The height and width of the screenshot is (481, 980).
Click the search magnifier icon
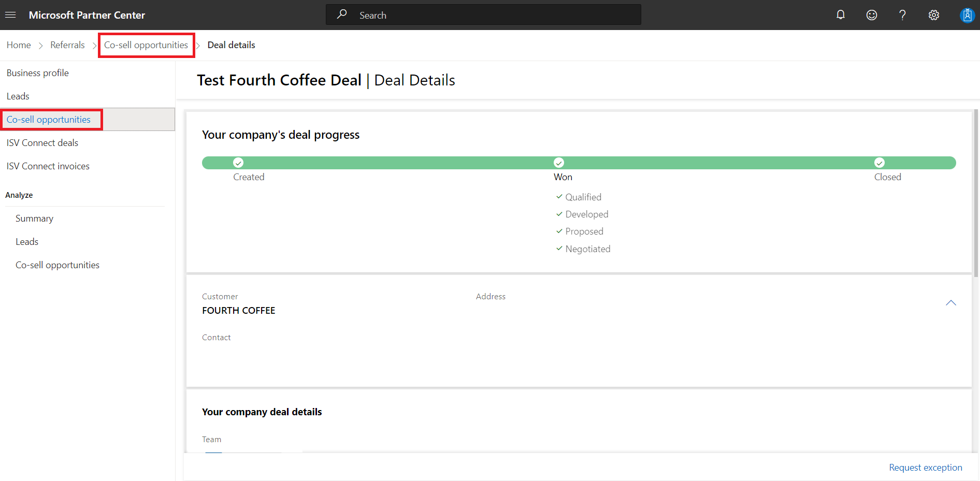click(x=342, y=14)
